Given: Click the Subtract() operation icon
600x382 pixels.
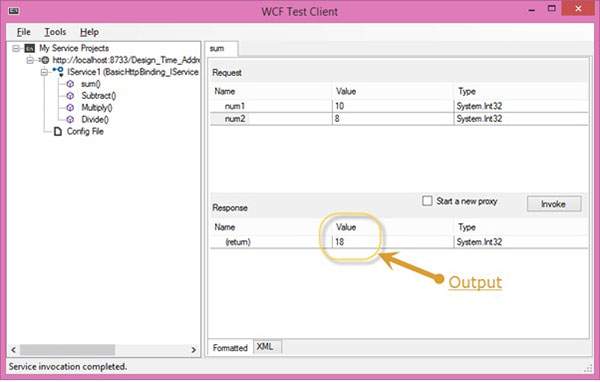Looking at the screenshot, I should point(70,96).
